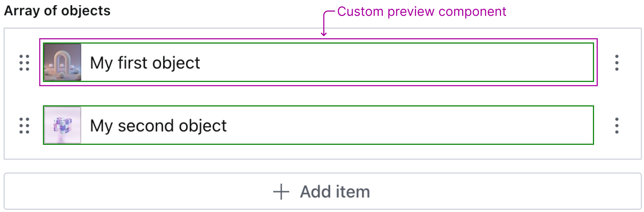Image resolution: width=644 pixels, height=212 pixels.
Task: Open the three-dot menu for My first object
Action: [x=616, y=62]
